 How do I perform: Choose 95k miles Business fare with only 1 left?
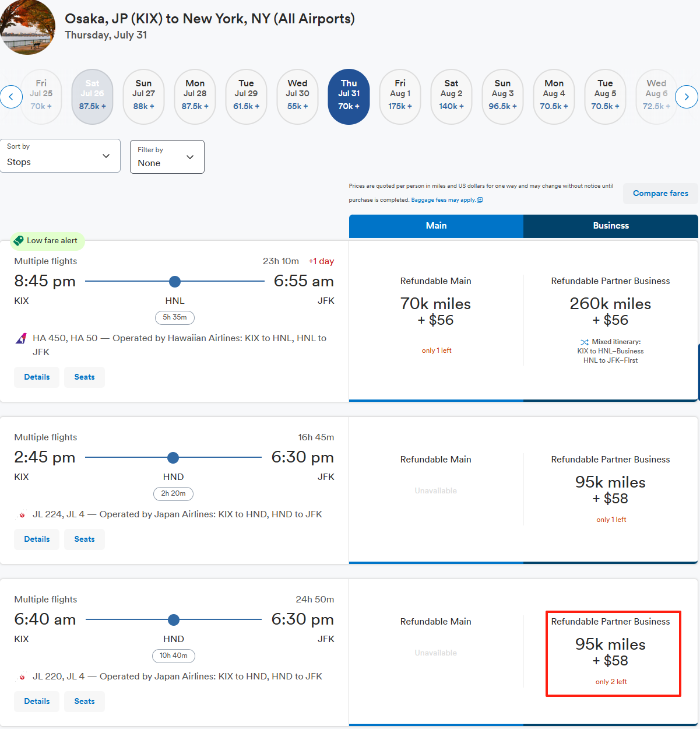click(x=610, y=490)
